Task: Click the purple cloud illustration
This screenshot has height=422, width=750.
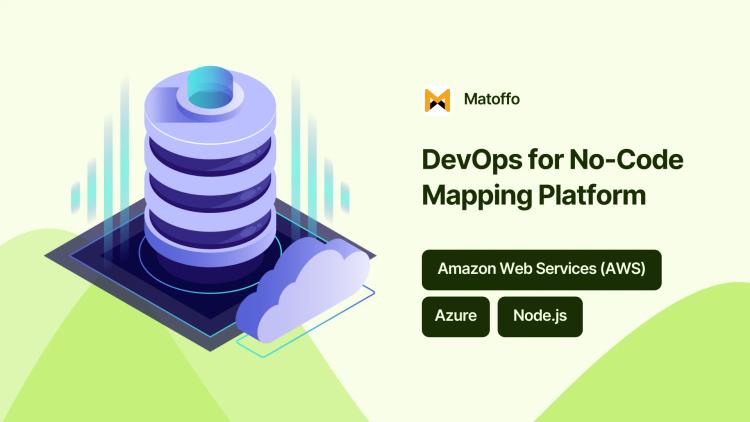Action: point(303,289)
